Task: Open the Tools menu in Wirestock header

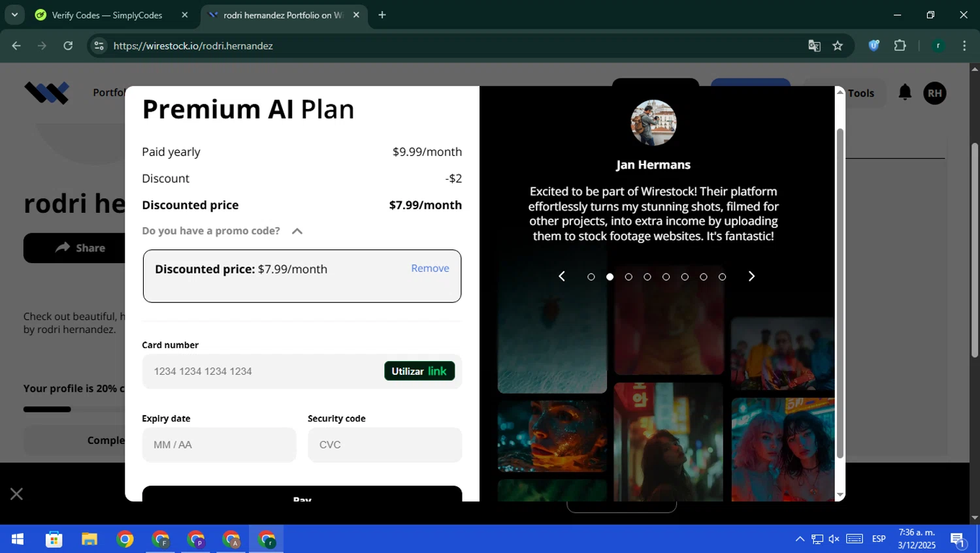Action: click(860, 93)
